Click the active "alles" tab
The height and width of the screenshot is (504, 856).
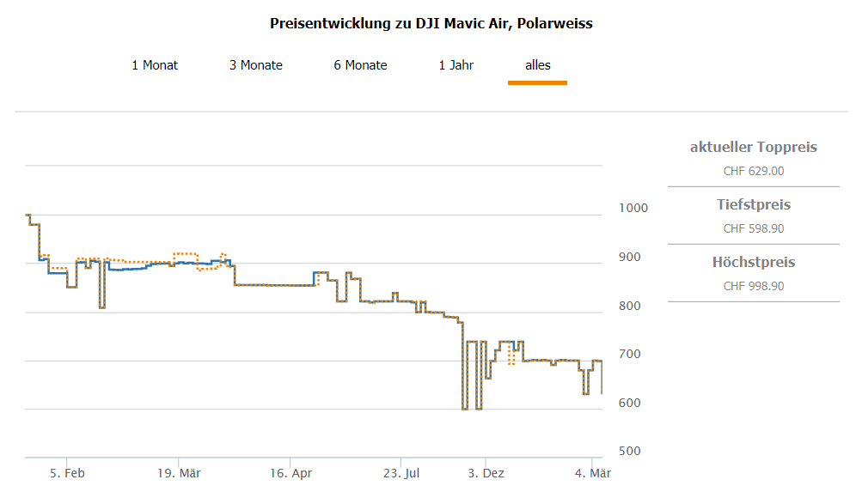point(538,65)
